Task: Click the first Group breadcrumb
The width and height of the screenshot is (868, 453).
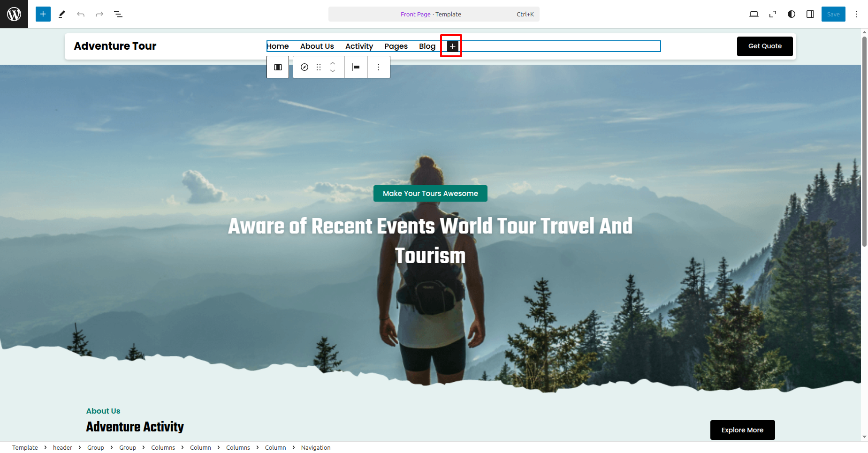Action: [x=96, y=447]
